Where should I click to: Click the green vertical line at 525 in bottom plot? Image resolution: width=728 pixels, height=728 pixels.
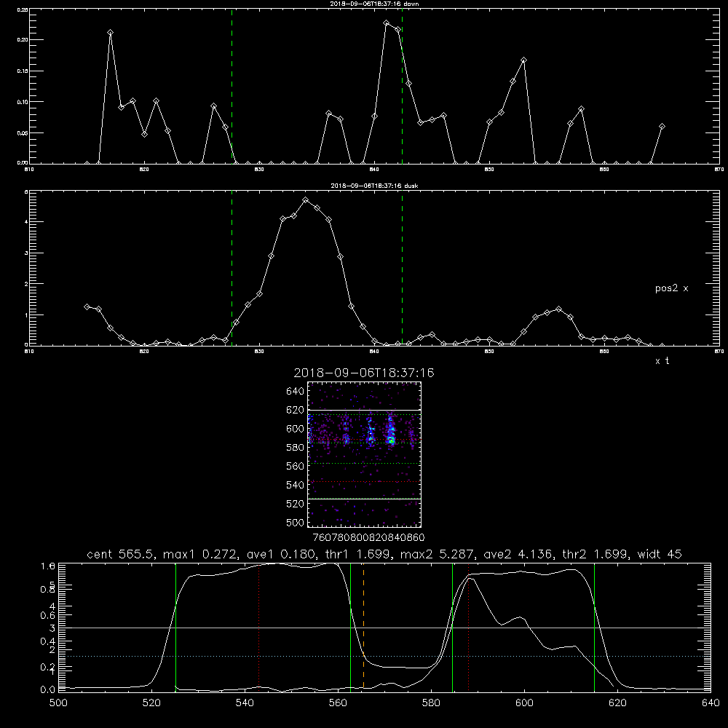click(175, 627)
